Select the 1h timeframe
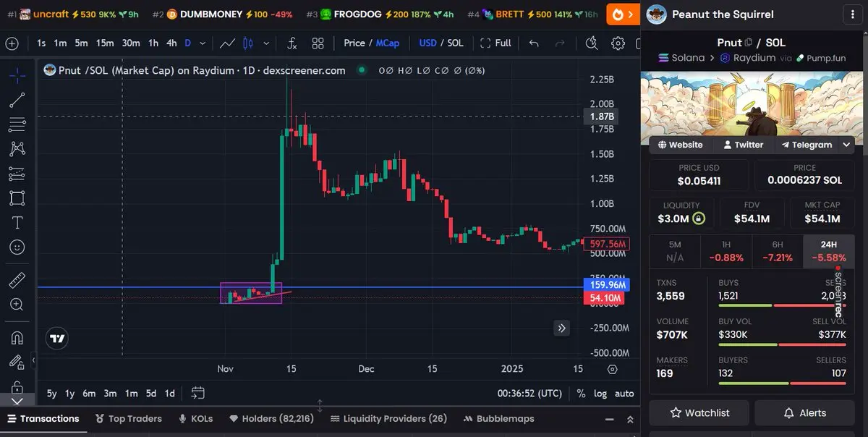This screenshot has width=868, height=437. tap(153, 43)
